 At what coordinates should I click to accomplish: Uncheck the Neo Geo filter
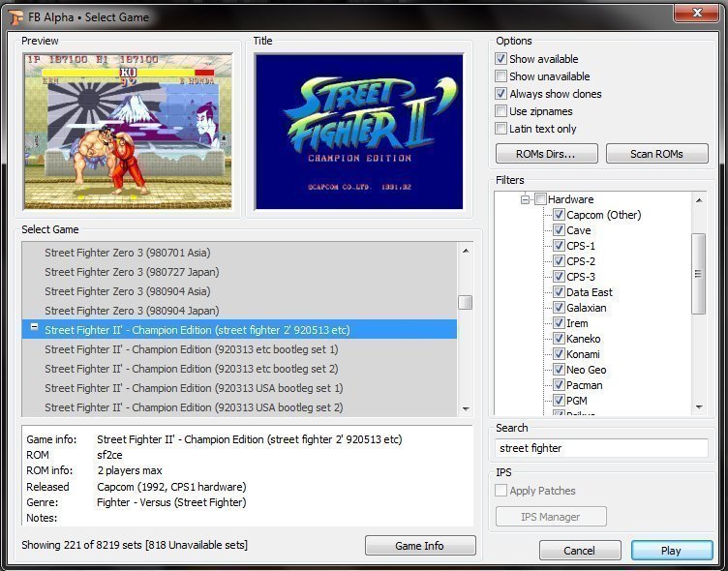click(559, 370)
